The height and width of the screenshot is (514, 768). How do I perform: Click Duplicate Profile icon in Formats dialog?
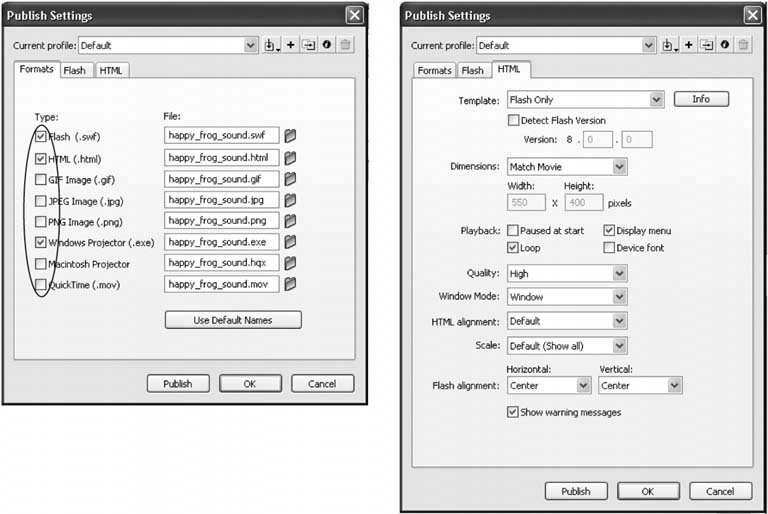click(x=309, y=45)
